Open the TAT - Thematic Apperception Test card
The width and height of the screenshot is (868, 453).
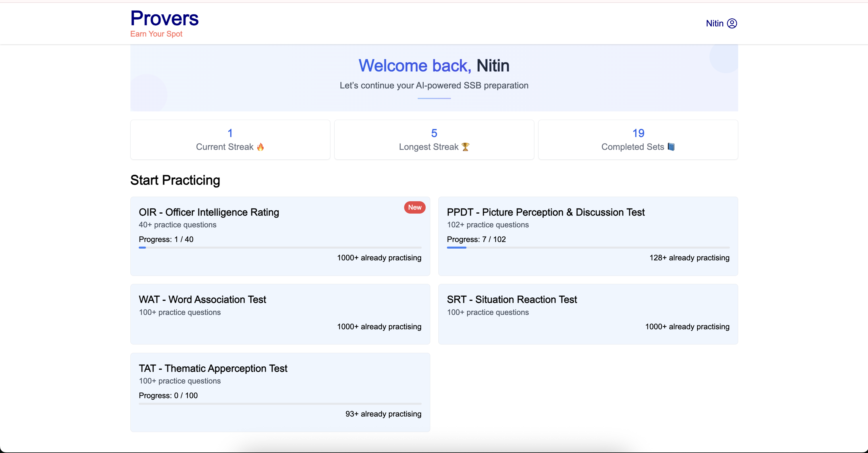click(x=213, y=368)
